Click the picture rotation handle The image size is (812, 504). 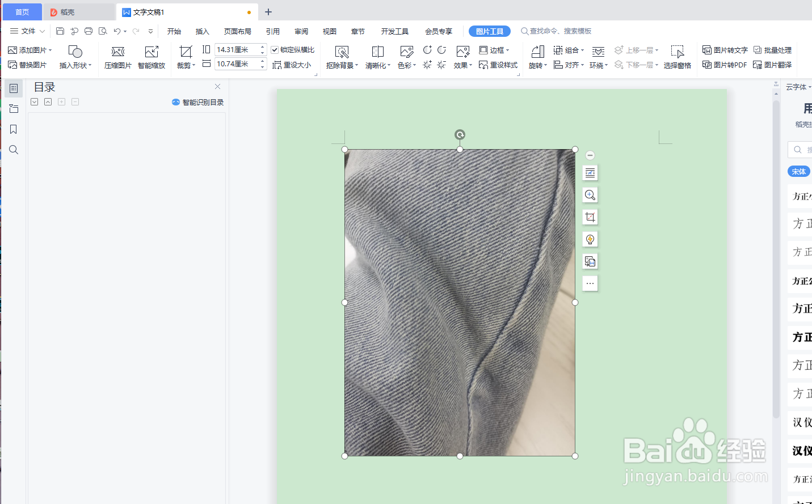460,134
